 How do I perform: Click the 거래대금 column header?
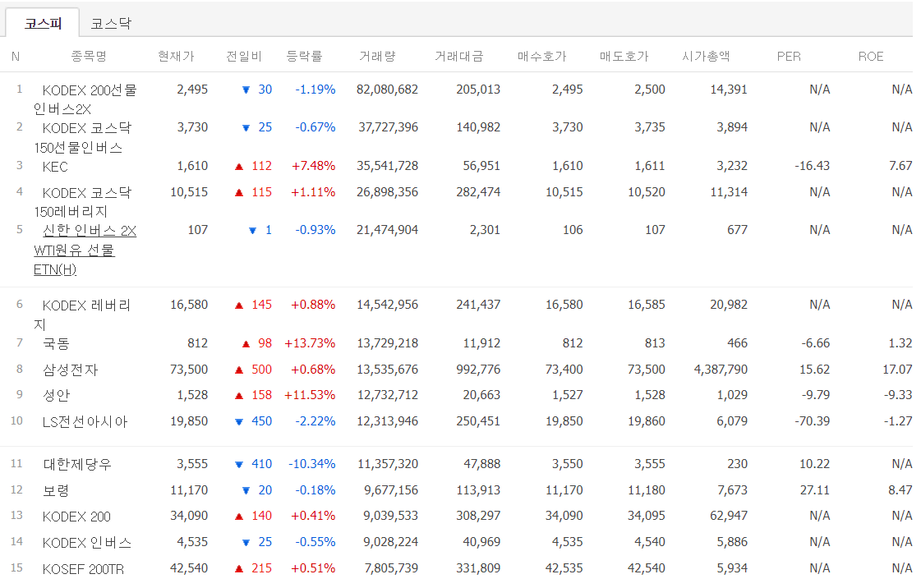pos(458,57)
